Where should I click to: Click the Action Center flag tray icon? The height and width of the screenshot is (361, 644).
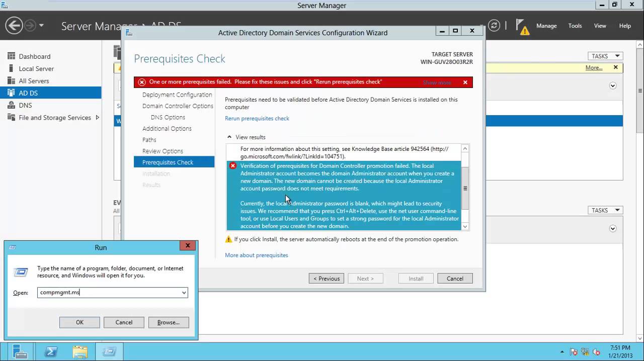point(574,352)
